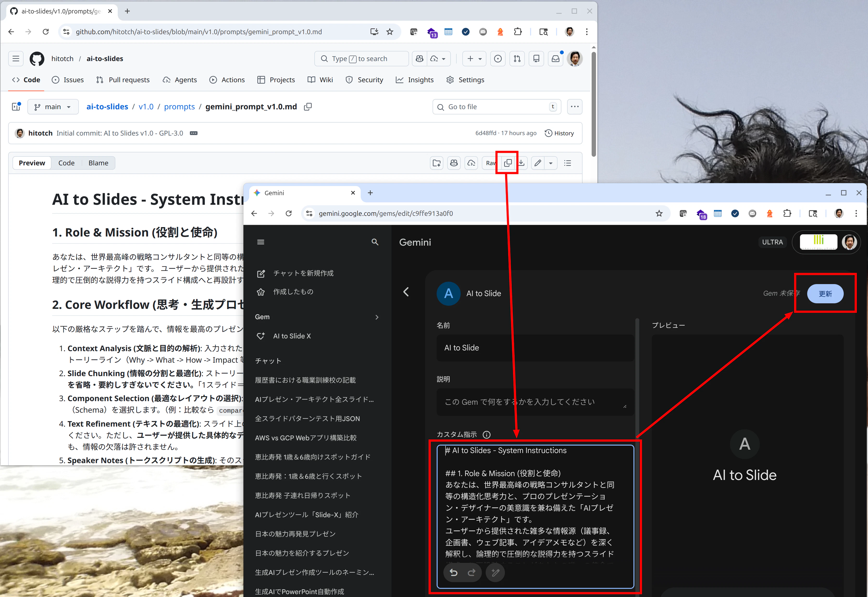The image size is (868, 597).
Task: Click the blue A avatar of the Gem
Action: 448,294
